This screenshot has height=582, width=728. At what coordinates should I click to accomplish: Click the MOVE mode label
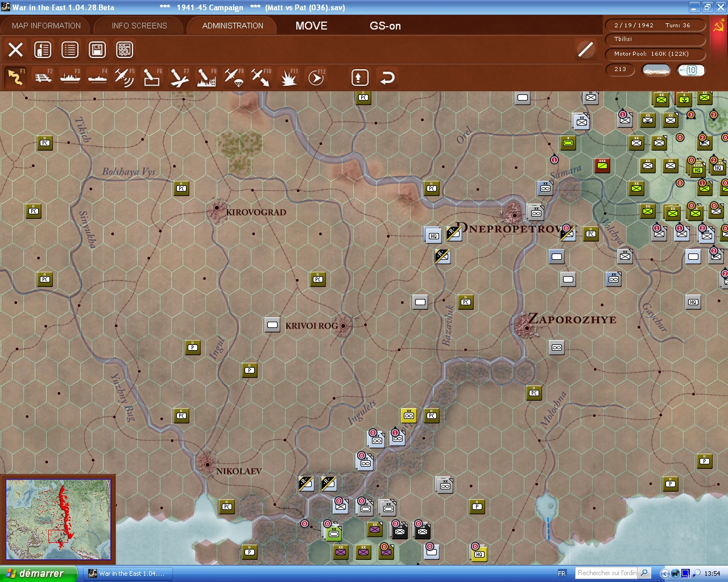(x=312, y=26)
